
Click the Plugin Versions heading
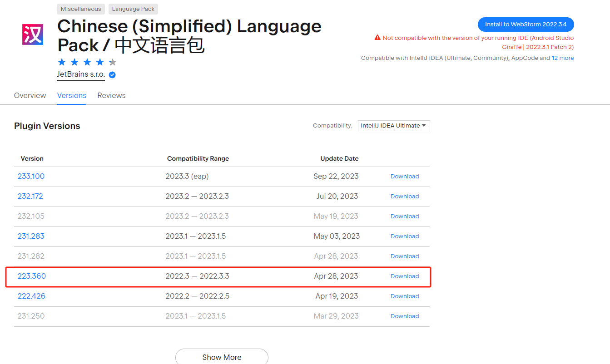(47, 126)
